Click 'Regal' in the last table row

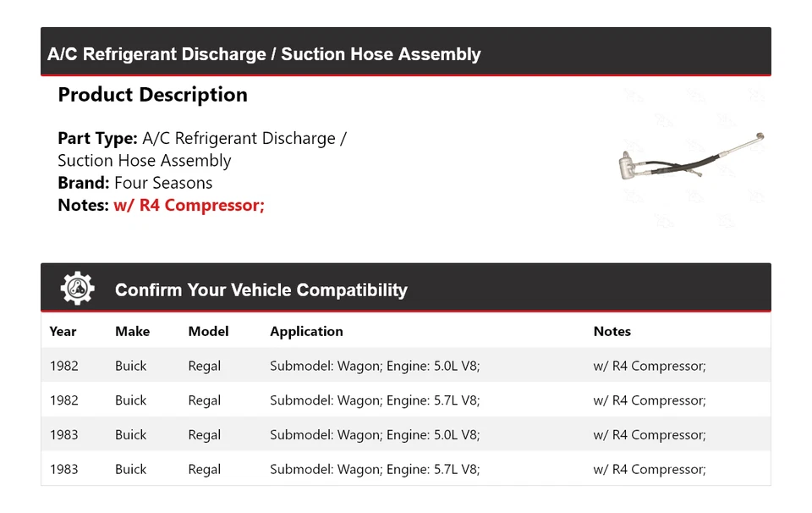pos(204,469)
